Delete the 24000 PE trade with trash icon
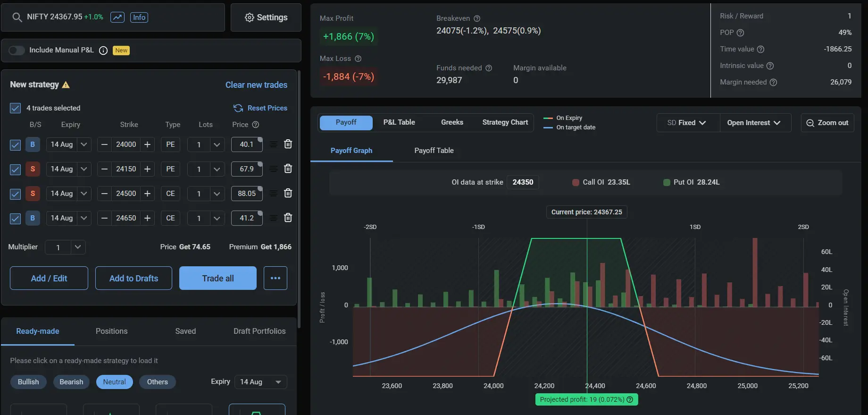This screenshot has height=415, width=868. pos(288,144)
